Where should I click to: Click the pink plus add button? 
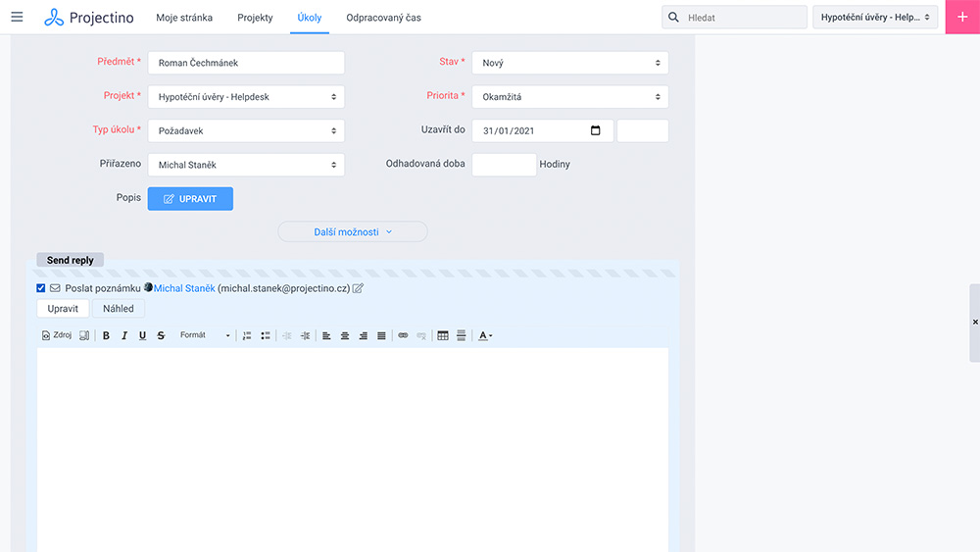tap(962, 18)
